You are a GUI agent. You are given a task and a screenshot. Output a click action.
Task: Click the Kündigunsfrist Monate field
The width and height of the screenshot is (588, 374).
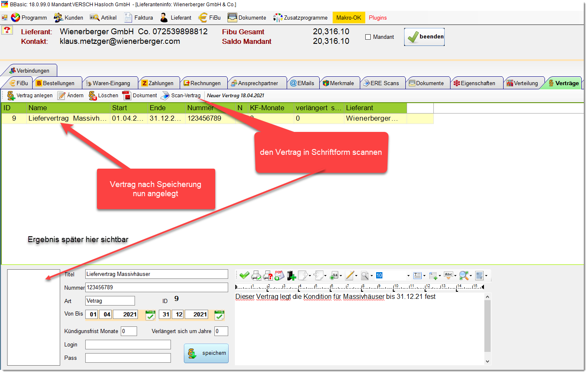[129, 331]
